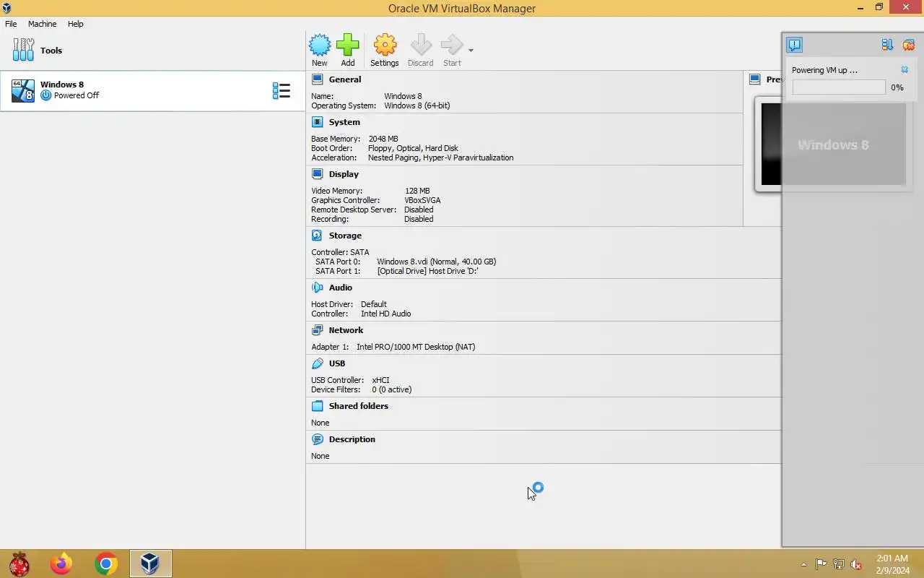
Task: Click the Network section header link
Action: pos(346,330)
